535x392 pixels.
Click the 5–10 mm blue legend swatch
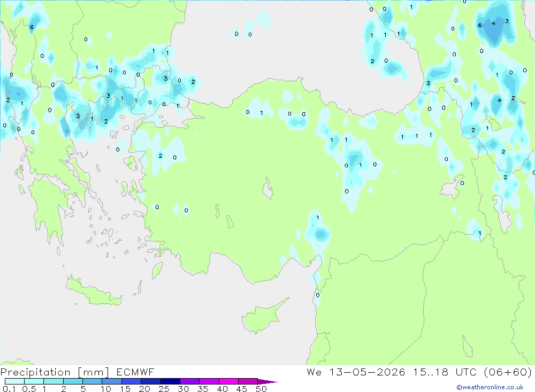(x=92, y=381)
